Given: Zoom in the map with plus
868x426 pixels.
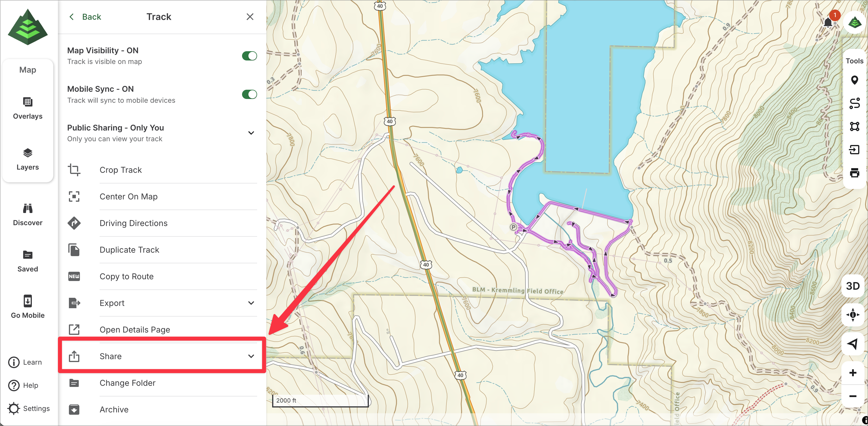Looking at the screenshot, I should [852, 373].
